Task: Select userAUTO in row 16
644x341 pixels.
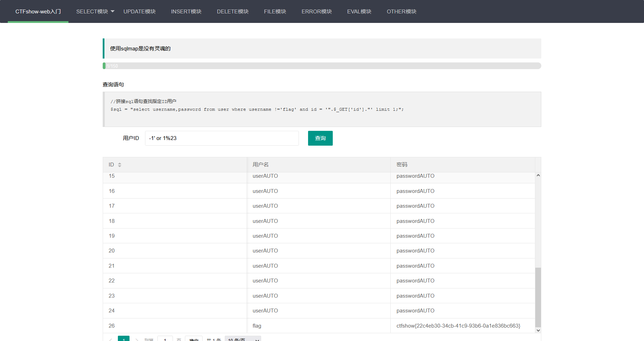Action: coord(318,191)
